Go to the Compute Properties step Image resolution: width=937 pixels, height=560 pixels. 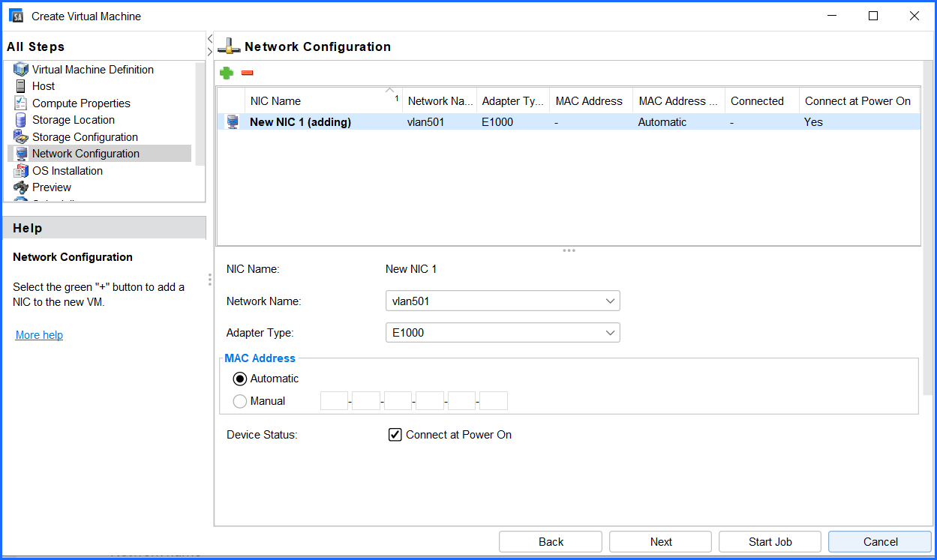tap(81, 103)
